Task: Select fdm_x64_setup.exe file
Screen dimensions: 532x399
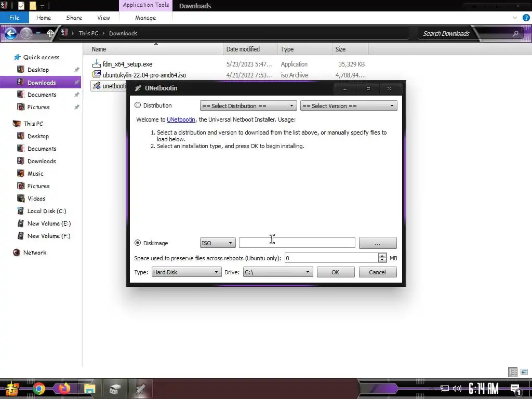Action: (x=128, y=64)
